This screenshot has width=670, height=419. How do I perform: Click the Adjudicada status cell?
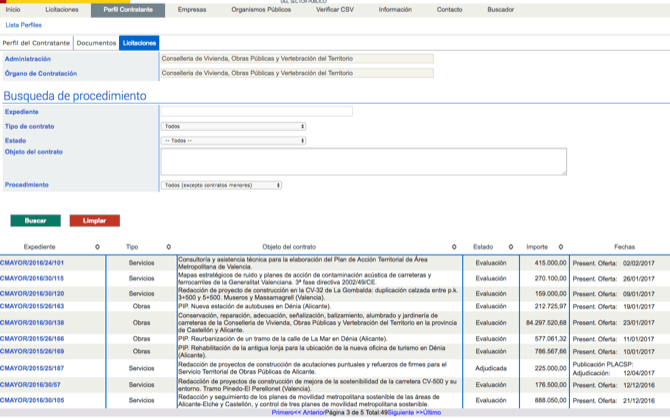(491, 368)
